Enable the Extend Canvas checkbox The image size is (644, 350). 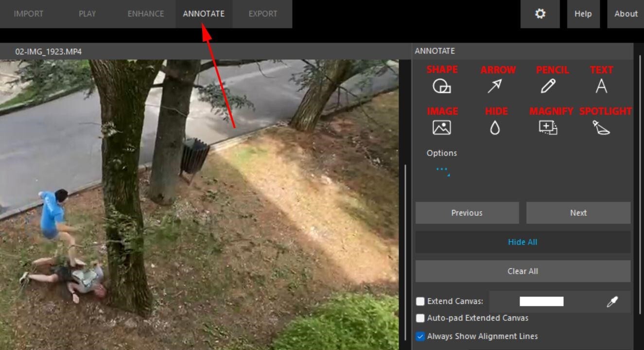coord(420,301)
